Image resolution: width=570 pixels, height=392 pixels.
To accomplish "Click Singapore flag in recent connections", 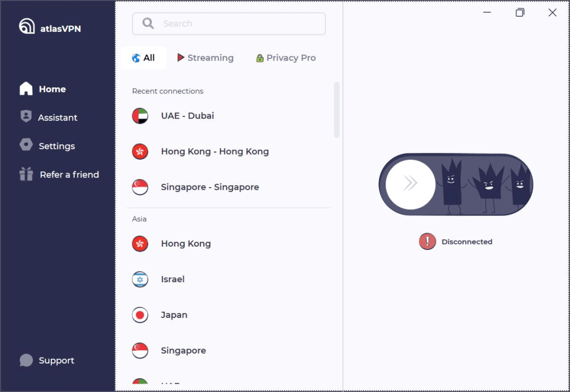I will pyautogui.click(x=140, y=187).
